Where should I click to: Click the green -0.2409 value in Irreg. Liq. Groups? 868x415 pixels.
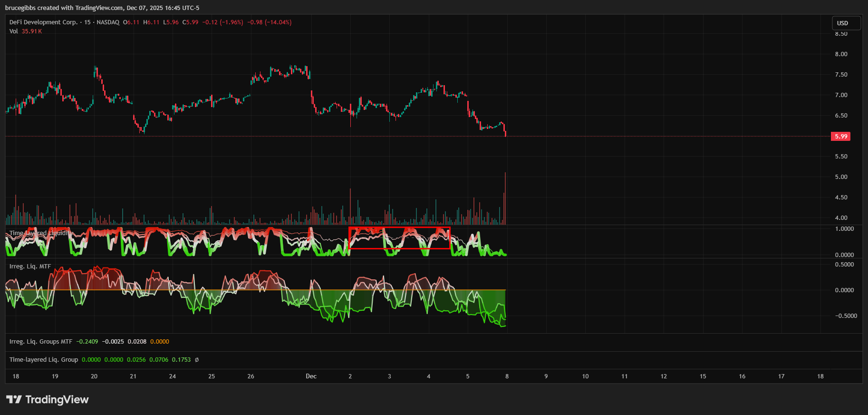[x=87, y=342]
